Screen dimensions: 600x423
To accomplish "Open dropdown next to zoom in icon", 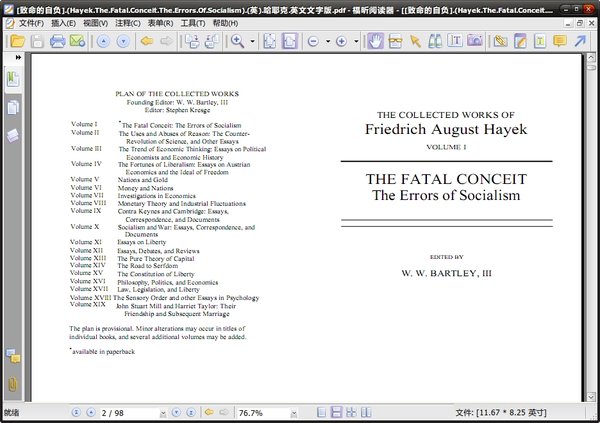I will coord(356,41).
